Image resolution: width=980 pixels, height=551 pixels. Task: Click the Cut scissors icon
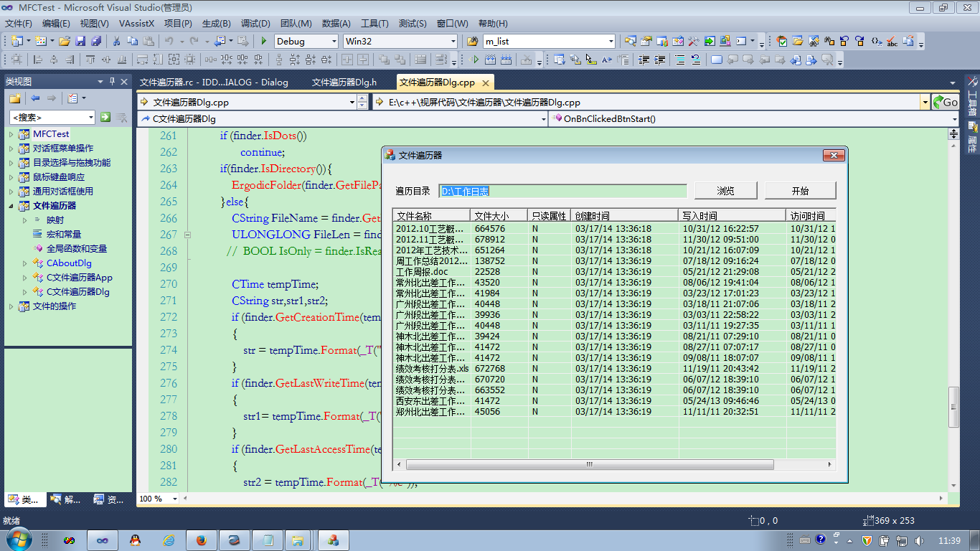pyautogui.click(x=117, y=41)
